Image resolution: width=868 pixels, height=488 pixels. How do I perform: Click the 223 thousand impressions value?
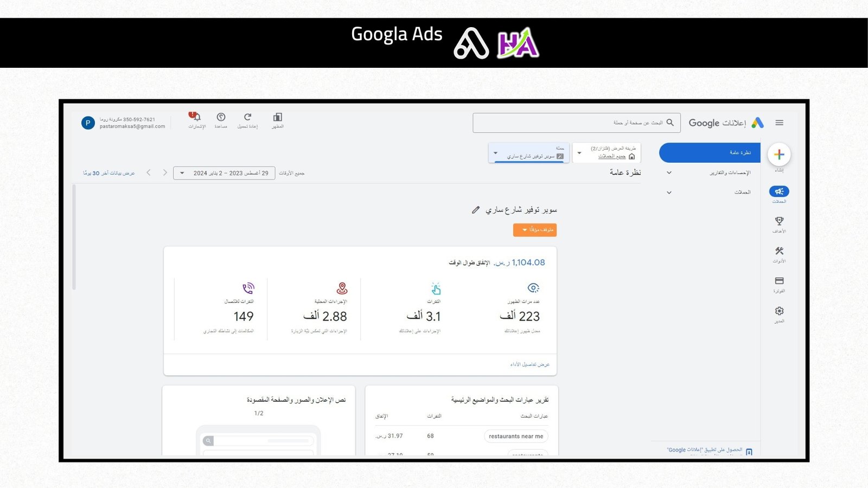pos(520,316)
